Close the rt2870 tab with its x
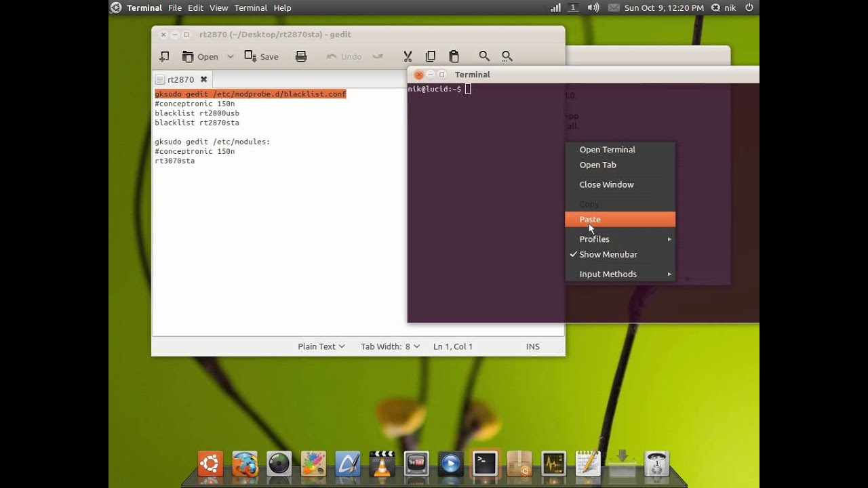The image size is (868, 488). pos(203,79)
